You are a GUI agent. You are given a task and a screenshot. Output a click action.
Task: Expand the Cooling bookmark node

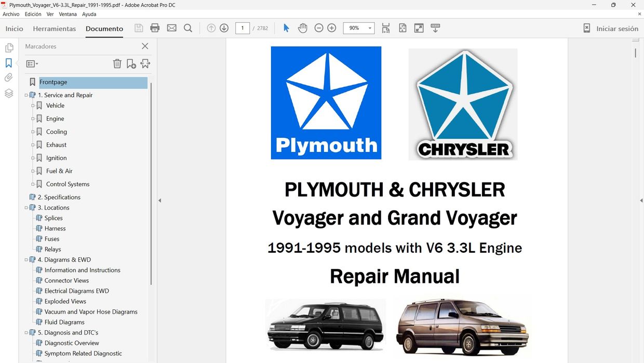click(33, 132)
